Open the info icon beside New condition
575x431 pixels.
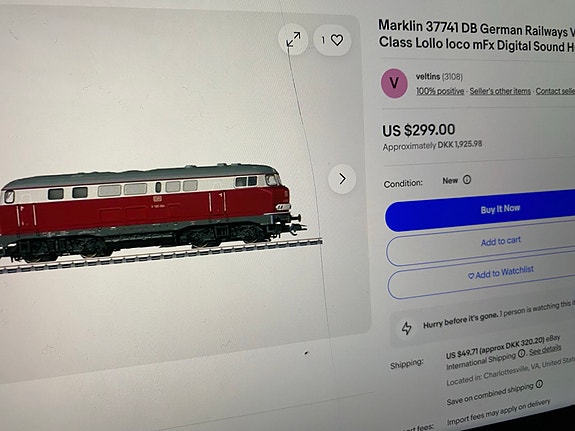(466, 180)
